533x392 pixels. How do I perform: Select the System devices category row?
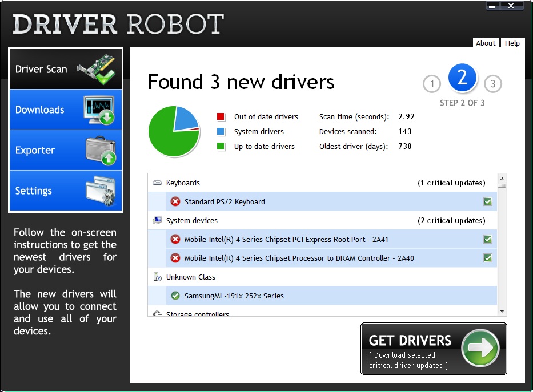[322, 221]
